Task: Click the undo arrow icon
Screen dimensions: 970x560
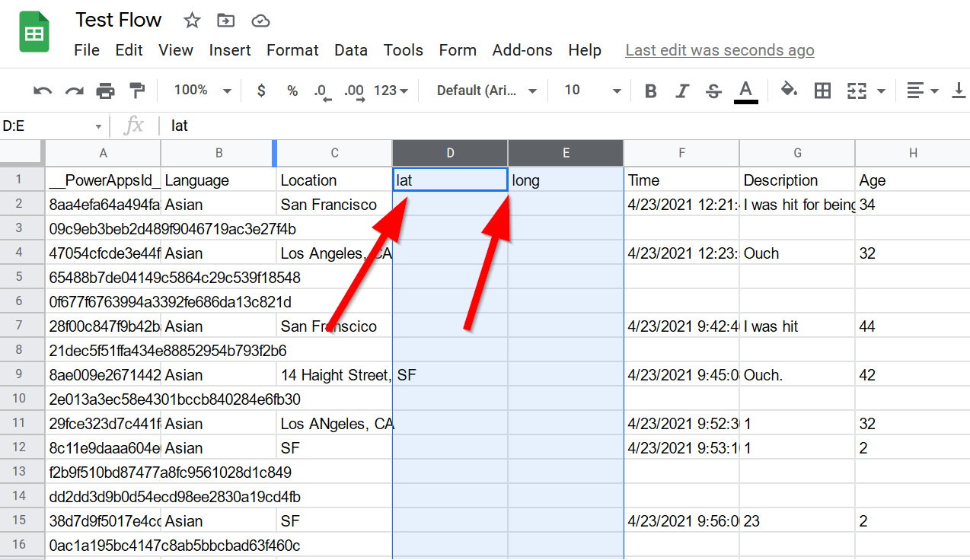Action: pyautogui.click(x=43, y=91)
